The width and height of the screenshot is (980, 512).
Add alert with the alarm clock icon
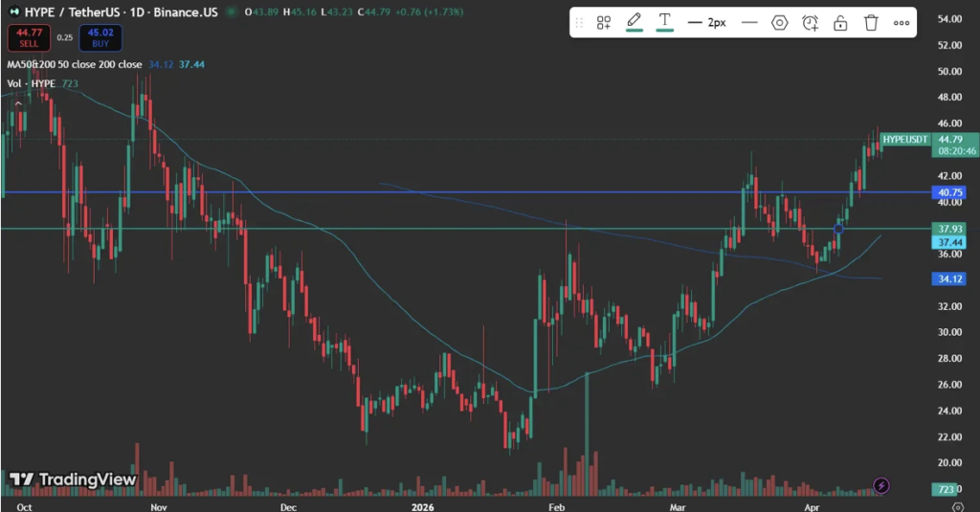(810, 22)
